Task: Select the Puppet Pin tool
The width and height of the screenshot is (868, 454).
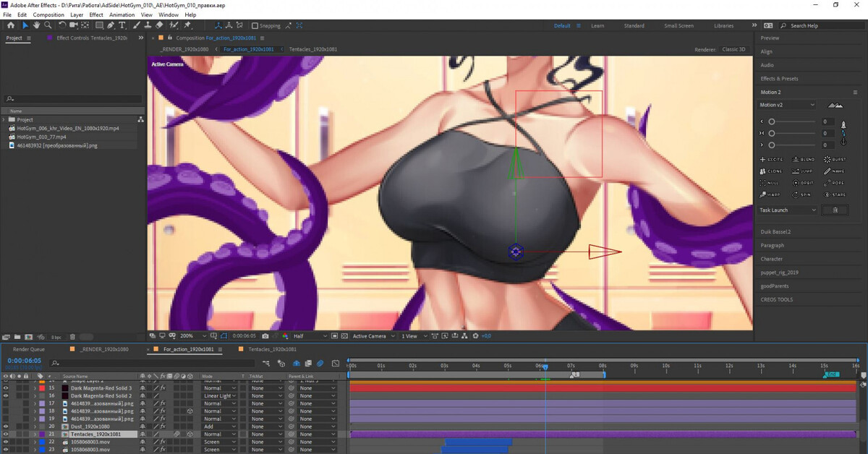Action: (187, 25)
